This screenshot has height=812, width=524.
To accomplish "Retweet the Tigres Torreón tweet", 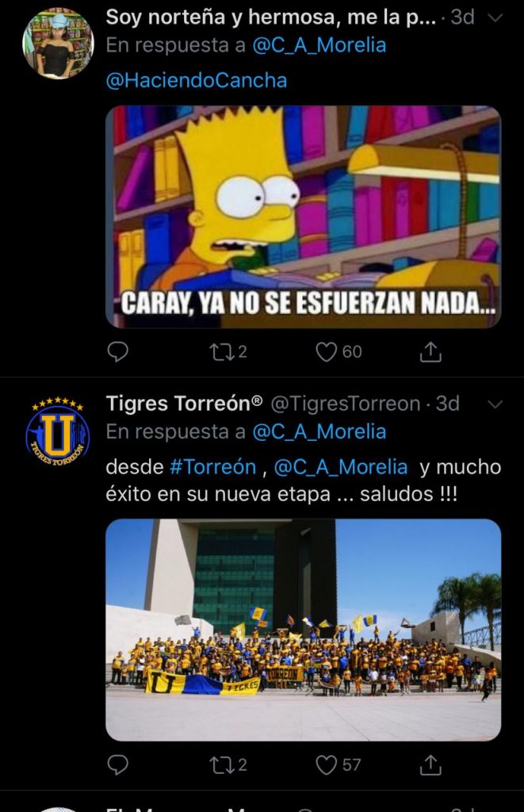I will point(228,765).
